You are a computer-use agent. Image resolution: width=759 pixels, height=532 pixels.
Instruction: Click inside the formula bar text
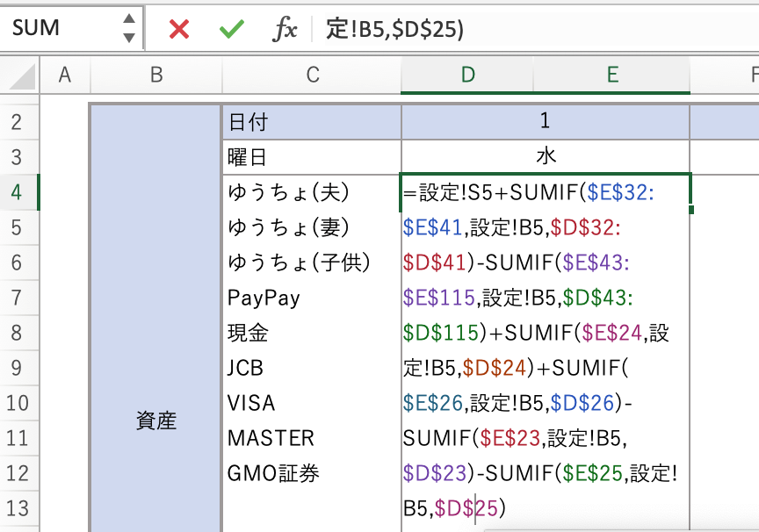click(527, 29)
